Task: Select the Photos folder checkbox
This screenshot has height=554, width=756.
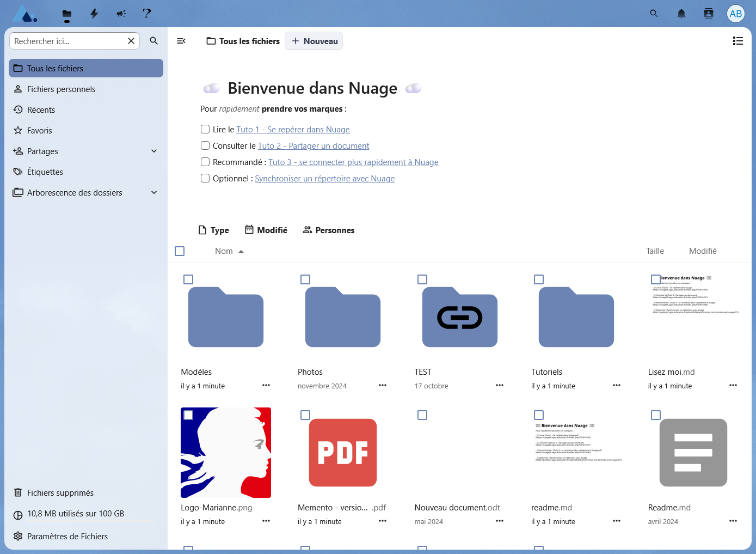Action: coord(305,279)
